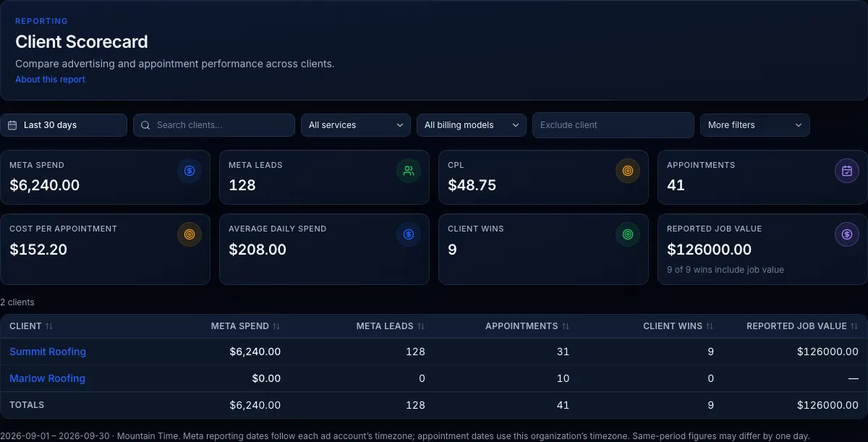Screen dimensions: 868x442
Task: Open the All billing models dropdown
Action: pyautogui.click(x=472, y=125)
